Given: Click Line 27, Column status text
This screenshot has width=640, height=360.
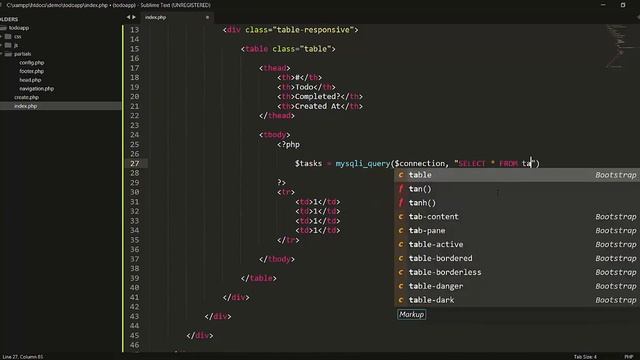Looking at the screenshot, I should pyautogui.click(x=22, y=357).
